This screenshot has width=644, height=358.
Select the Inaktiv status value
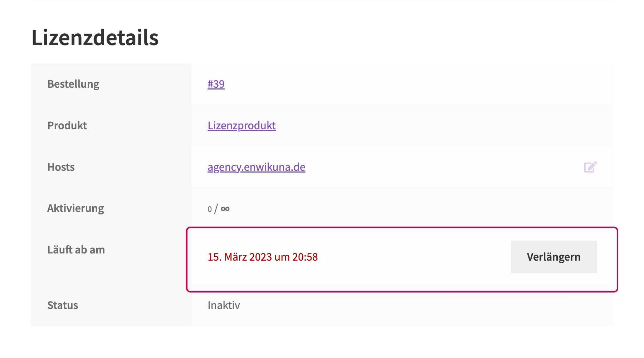[224, 305]
